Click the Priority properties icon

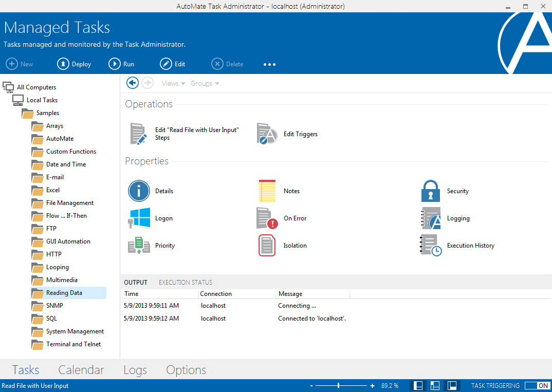click(139, 245)
